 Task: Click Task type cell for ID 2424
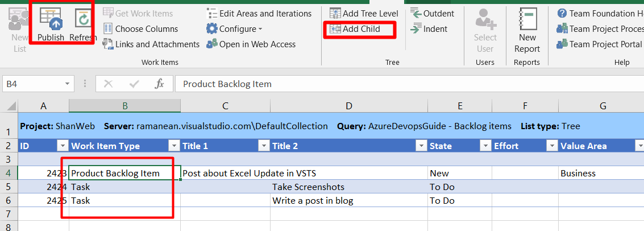(x=125, y=187)
